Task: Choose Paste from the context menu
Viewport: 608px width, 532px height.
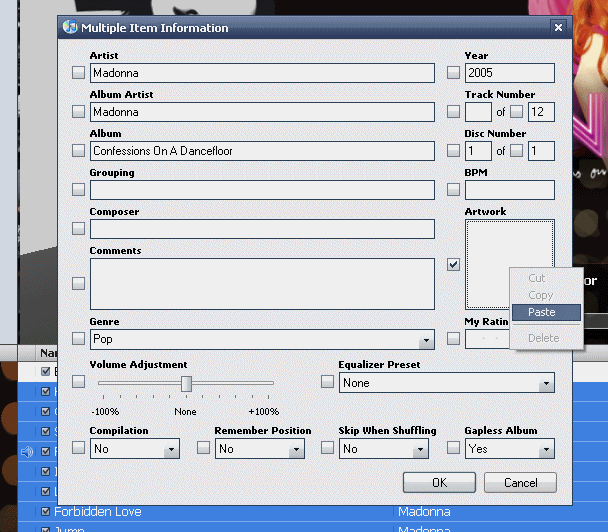Action: 546,312
